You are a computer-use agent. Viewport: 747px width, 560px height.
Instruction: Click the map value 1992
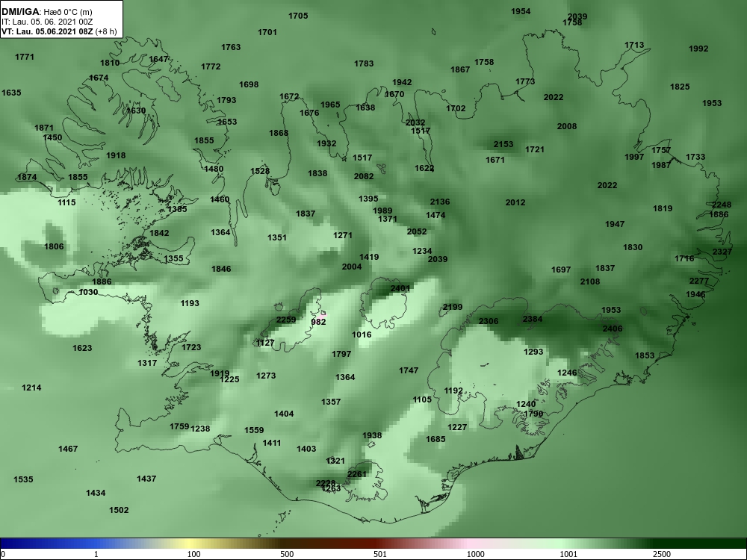(x=698, y=49)
